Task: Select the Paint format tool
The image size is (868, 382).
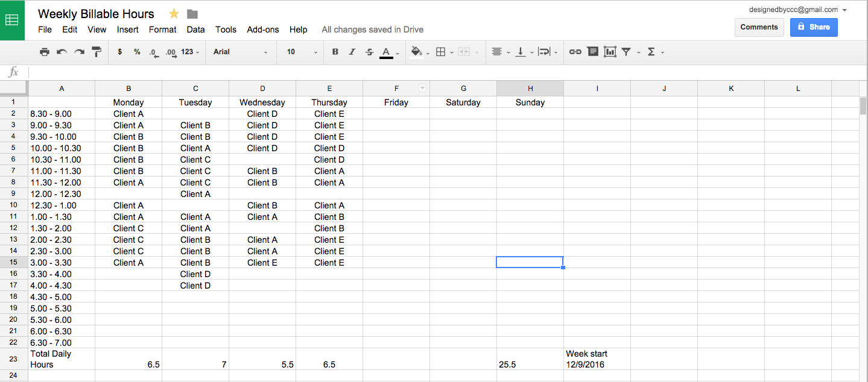Action: pos(97,52)
